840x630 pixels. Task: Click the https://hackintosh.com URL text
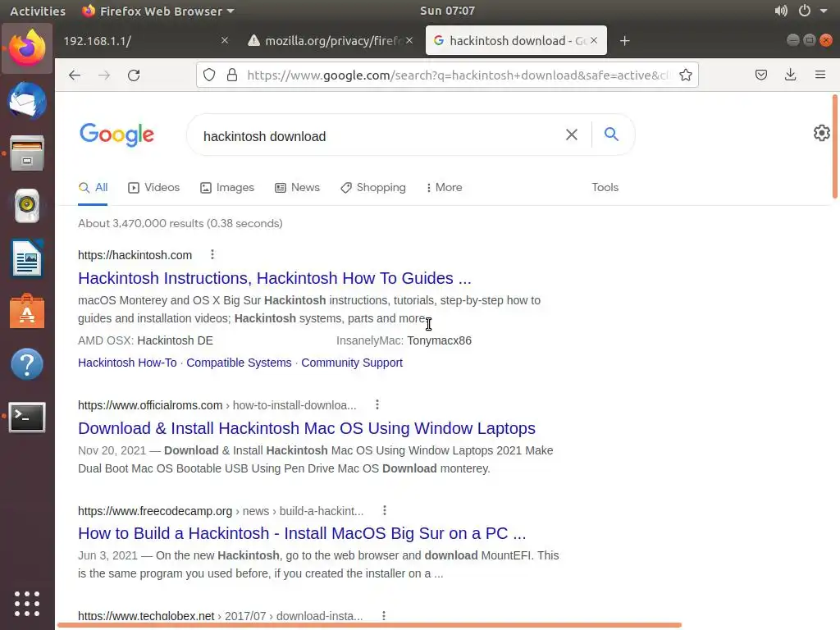pos(135,255)
